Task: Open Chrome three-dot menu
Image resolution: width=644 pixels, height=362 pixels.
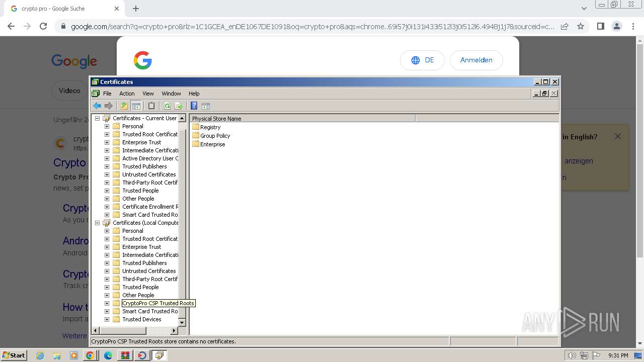Action: [633, 26]
